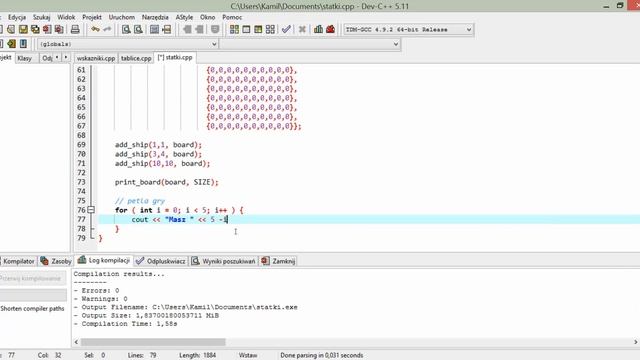Click the '// petla gry' comment line
640x360 pixels.
[140, 201]
